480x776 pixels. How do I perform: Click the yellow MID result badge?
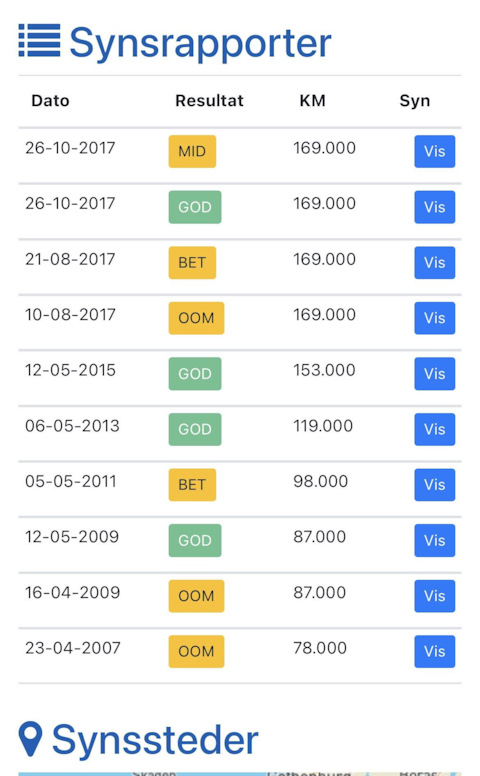coord(192,151)
